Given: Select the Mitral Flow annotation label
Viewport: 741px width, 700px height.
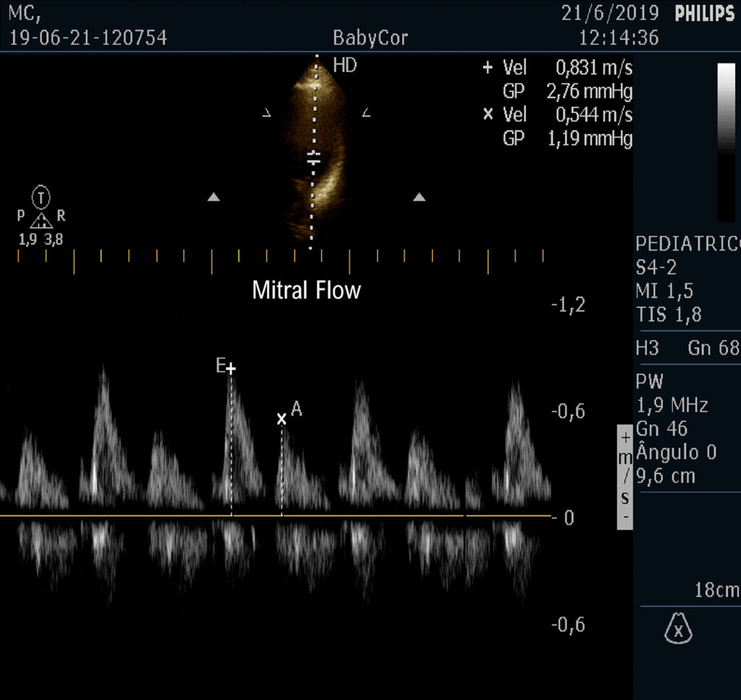Looking at the screenshot, I should tap(306, 290).
